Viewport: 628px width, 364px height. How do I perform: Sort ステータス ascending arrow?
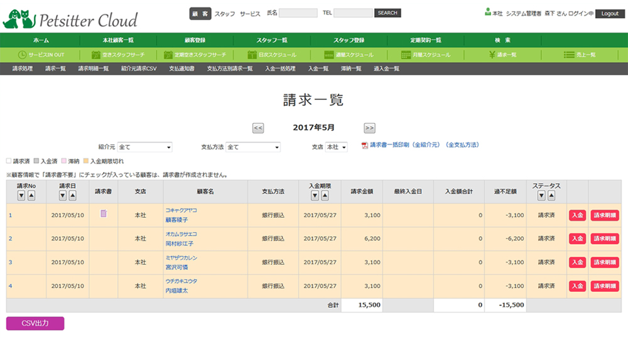pyautogui.click(x=551, y=195)
